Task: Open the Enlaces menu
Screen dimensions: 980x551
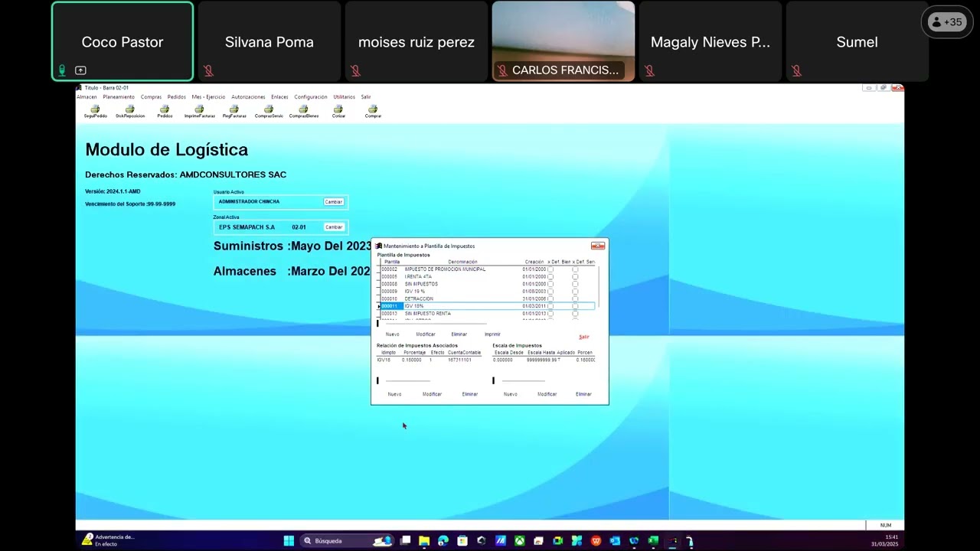Action: point(279,97)
